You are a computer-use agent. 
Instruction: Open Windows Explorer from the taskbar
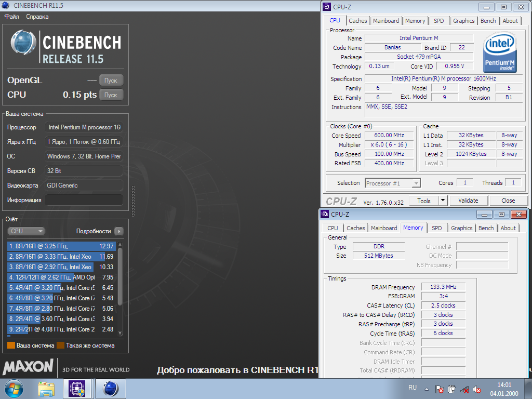(x=46, y=389)
